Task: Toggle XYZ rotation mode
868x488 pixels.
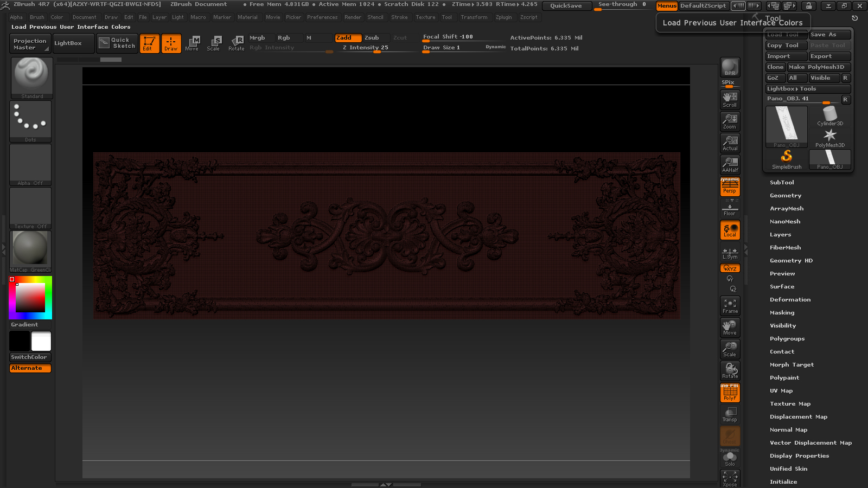Action: tap(730, 268)
